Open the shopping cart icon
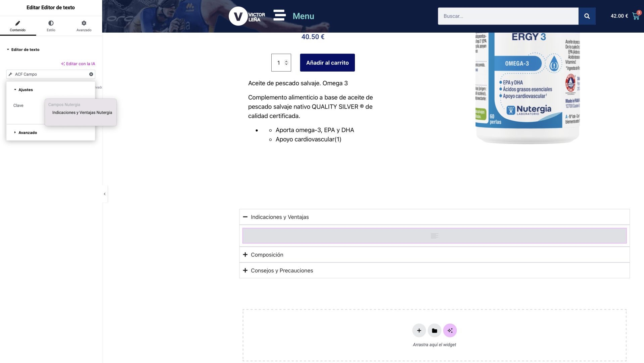Viewport: 644px width, 363px height. 635,16
